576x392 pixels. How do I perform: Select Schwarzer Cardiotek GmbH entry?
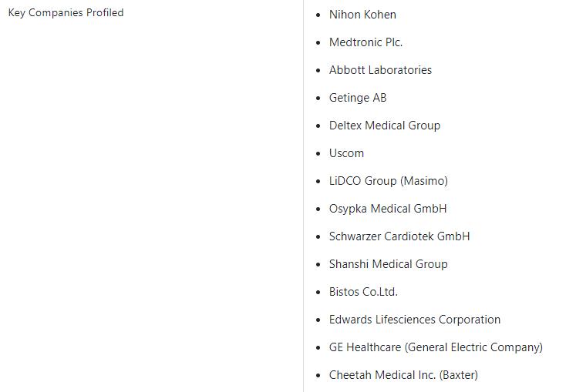399,236
